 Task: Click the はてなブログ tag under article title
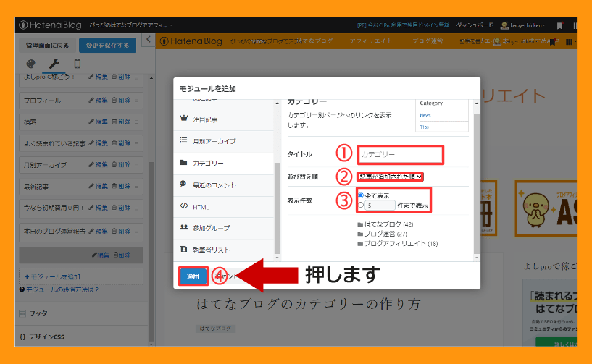pyautogui.click(x=215, y=329)
